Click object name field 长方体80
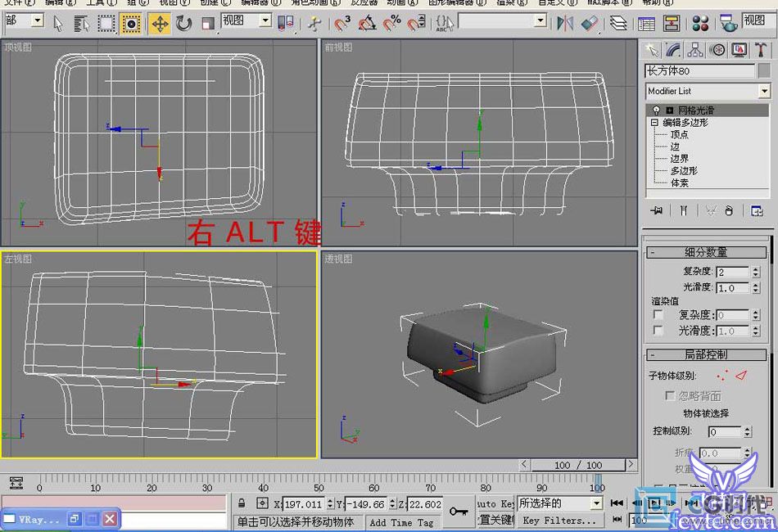778x532 pixels. coord(699,71)
